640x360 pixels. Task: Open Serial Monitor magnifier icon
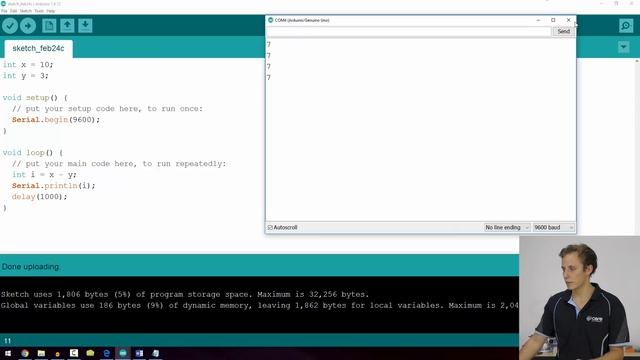click(x=626, y=26)
